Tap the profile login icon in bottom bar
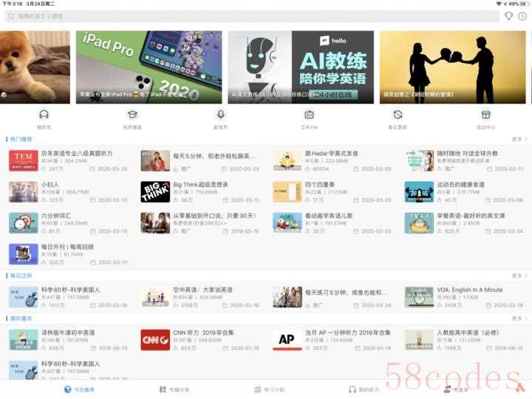The height and width of the screenshot is (399, 532). [448, 389]
